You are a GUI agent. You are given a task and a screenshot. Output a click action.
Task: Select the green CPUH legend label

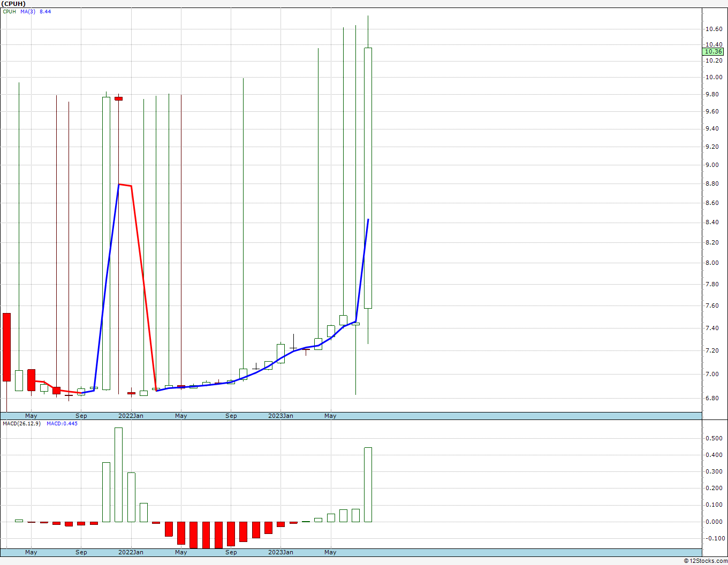coord(9,11)
